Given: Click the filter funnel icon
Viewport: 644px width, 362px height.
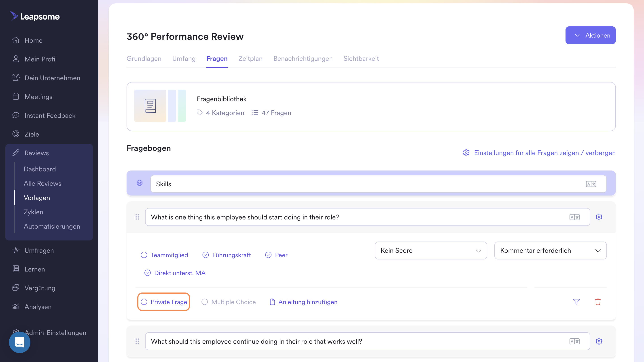Looking at the screenshot, I should click(x=576, y=302).
